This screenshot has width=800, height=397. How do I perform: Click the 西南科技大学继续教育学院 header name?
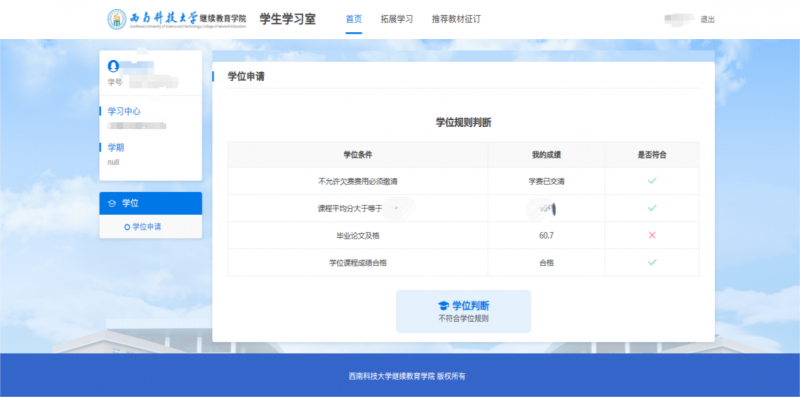coord(188,18)
